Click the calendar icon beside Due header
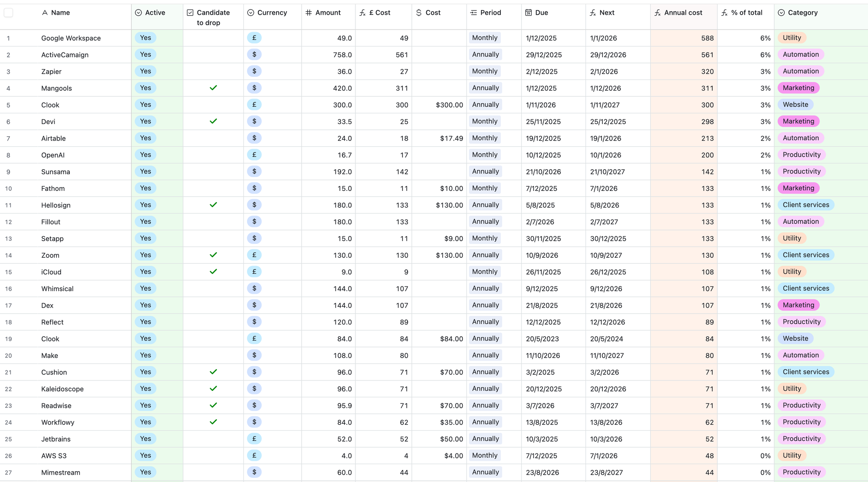The image size is (868, 482). [x=528, y=13]
